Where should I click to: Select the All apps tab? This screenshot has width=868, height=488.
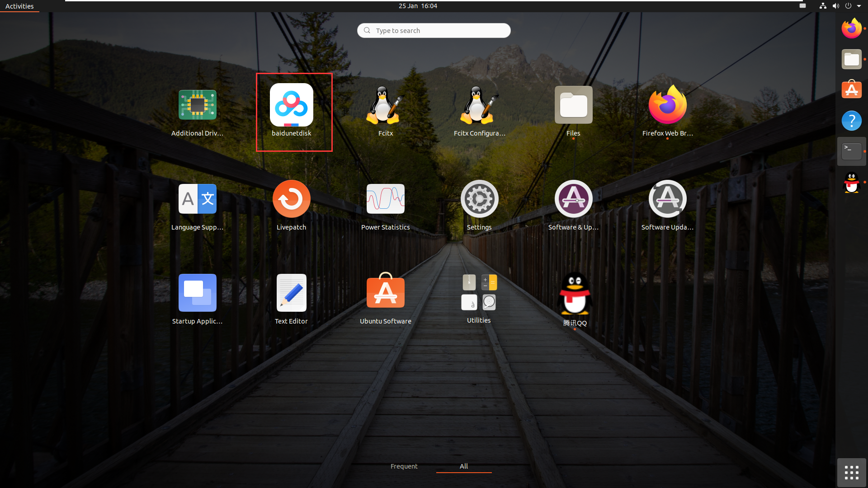[464, 466]
